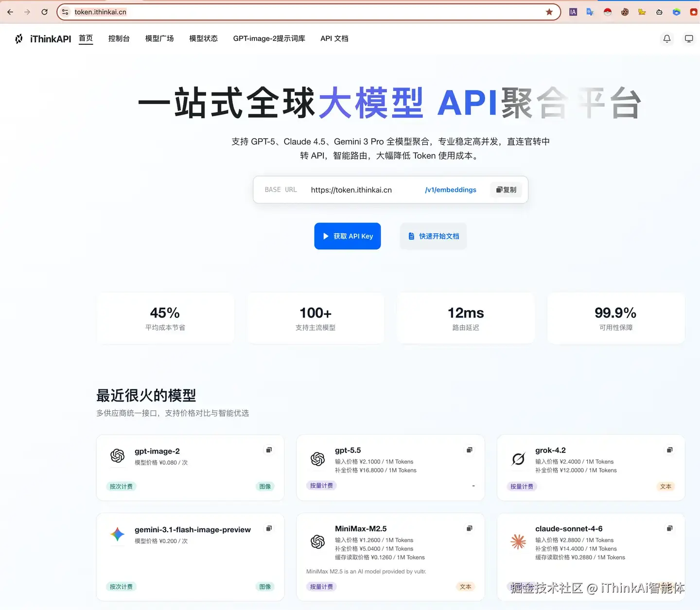Click the 99.9% 可用性保障 stat card
Viewport: 700px width, 610px height.
[x=616, y=318]
